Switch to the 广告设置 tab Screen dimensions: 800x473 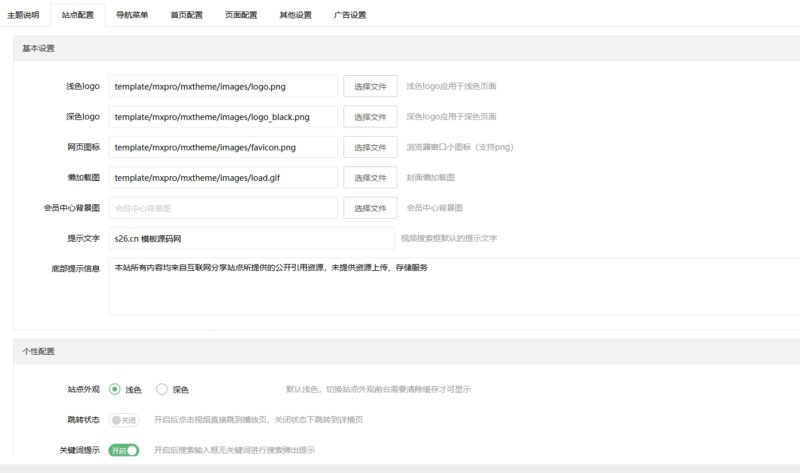(349, 15)
